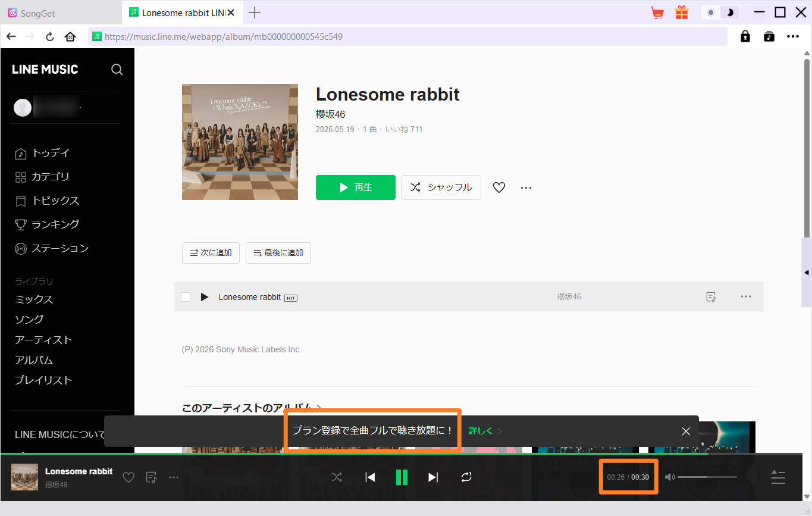Open ステーション in the sidebar

(x=52, y=248)
